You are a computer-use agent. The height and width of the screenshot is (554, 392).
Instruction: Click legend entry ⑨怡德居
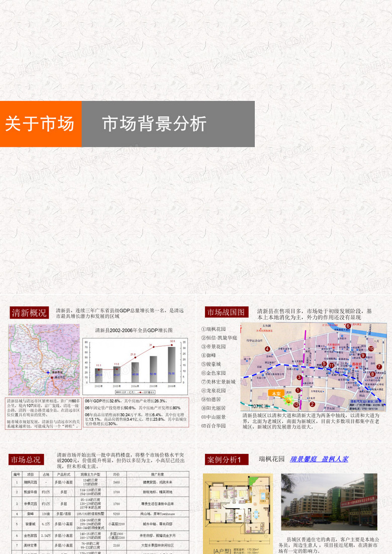[211, 400]
